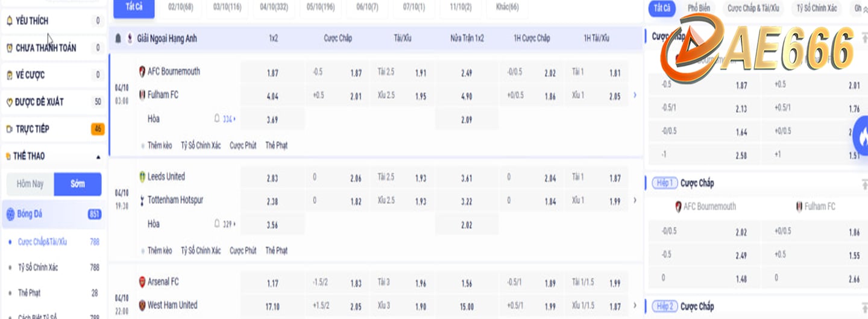Click the bell icon in Bournemouth's Hòa row

point(217,119)
